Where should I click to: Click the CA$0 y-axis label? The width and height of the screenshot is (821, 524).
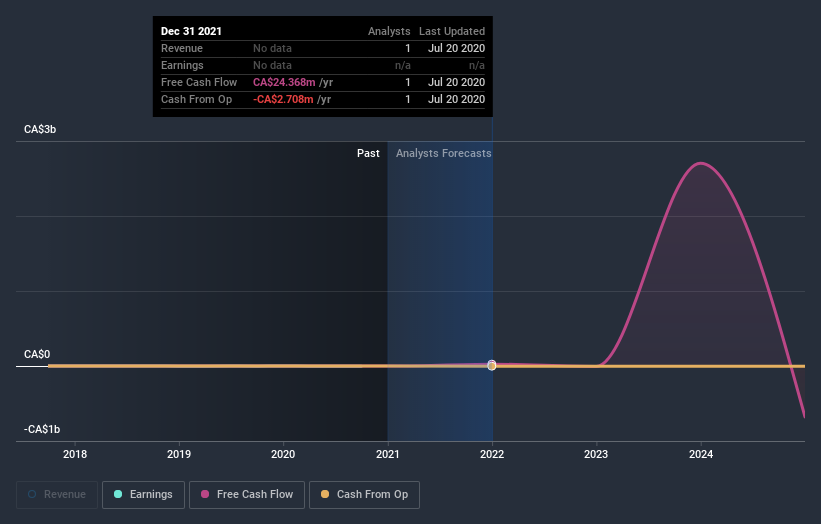coord(37,354)
